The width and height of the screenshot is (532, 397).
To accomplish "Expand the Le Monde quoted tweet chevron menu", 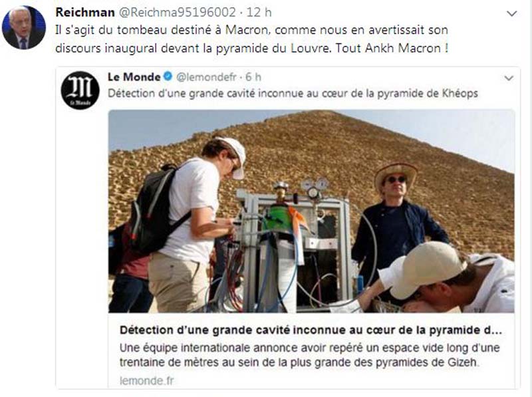I will coord(509,78).
